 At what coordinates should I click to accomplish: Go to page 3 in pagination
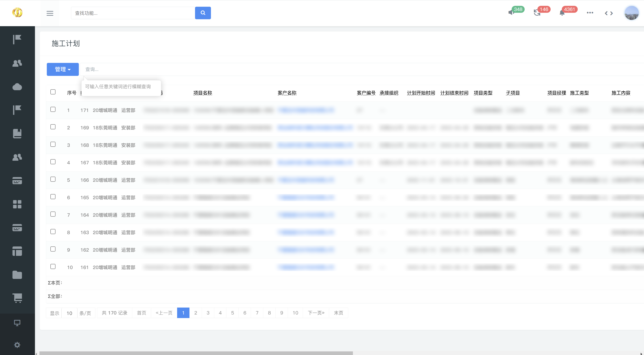[x=208, y=313]
